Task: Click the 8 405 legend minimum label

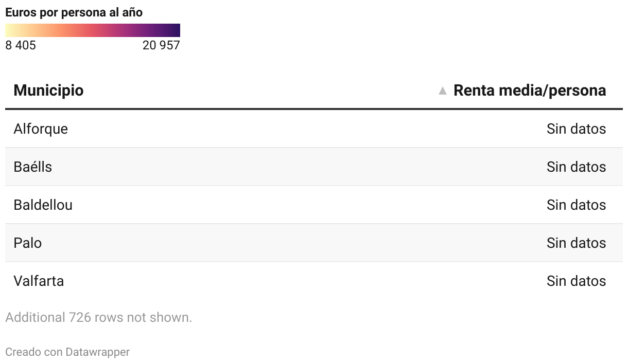Action: click(21, 45)
